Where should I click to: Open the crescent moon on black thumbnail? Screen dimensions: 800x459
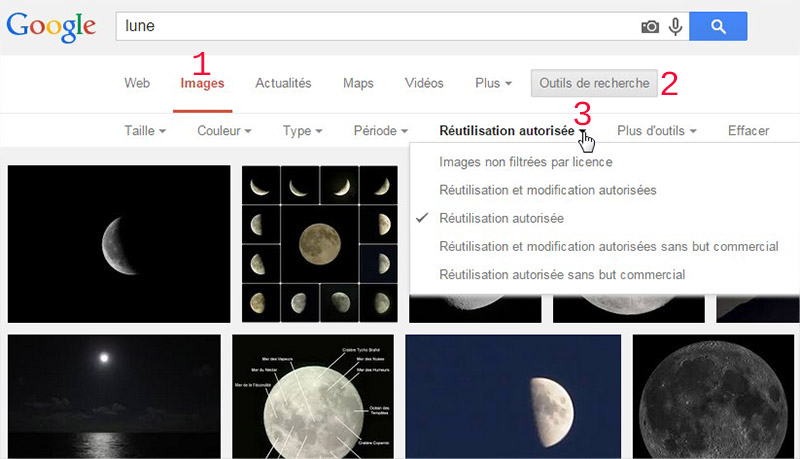coord(119,244)
